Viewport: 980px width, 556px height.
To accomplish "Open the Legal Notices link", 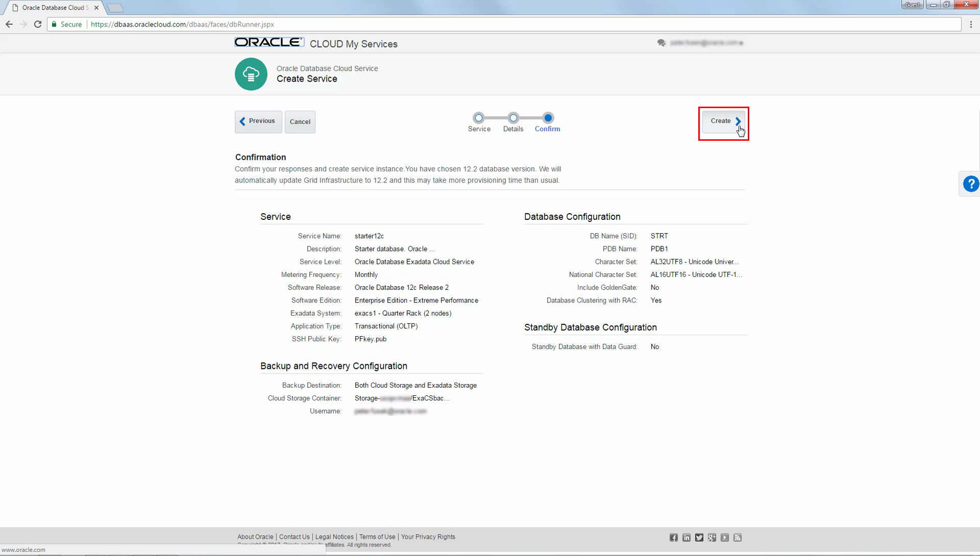I will coord(334,537).
